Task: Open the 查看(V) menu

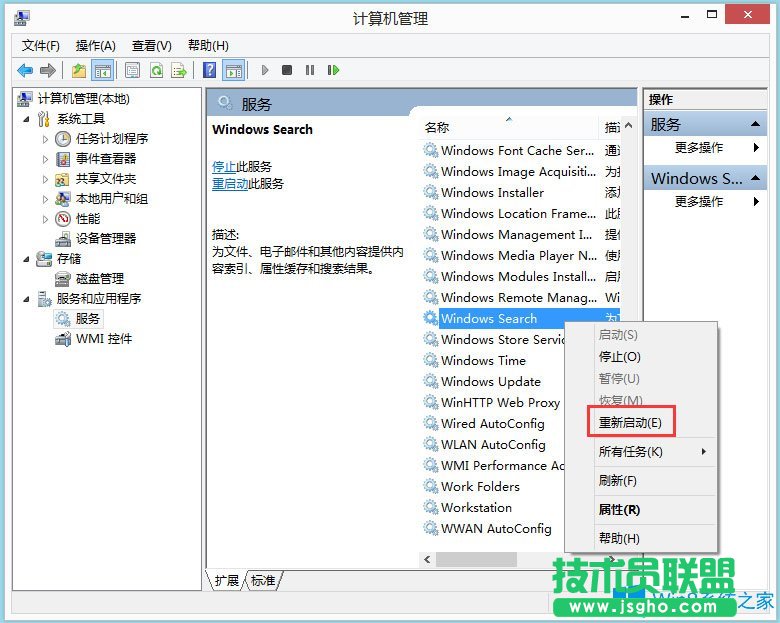Action: pos(152,46)
